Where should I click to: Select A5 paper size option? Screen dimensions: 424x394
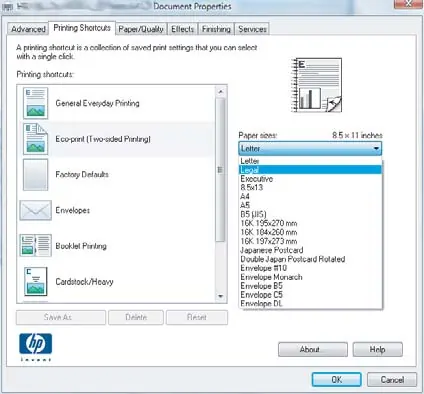310,205
